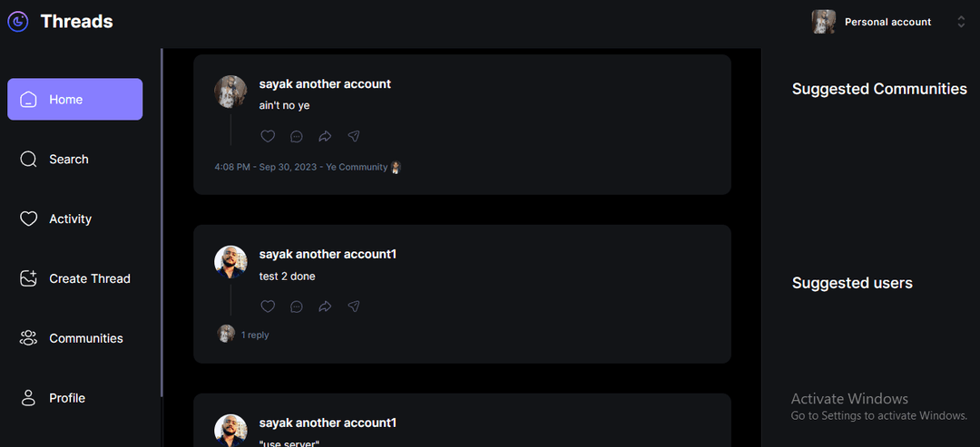Open the comment icon on "test 2 done"
980x447 pixels.
(x=297, y=306)
